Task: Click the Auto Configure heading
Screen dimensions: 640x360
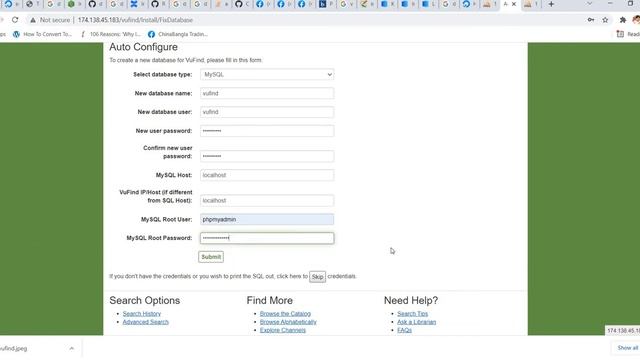Action: pyautogui.click(x=143, y=47)
